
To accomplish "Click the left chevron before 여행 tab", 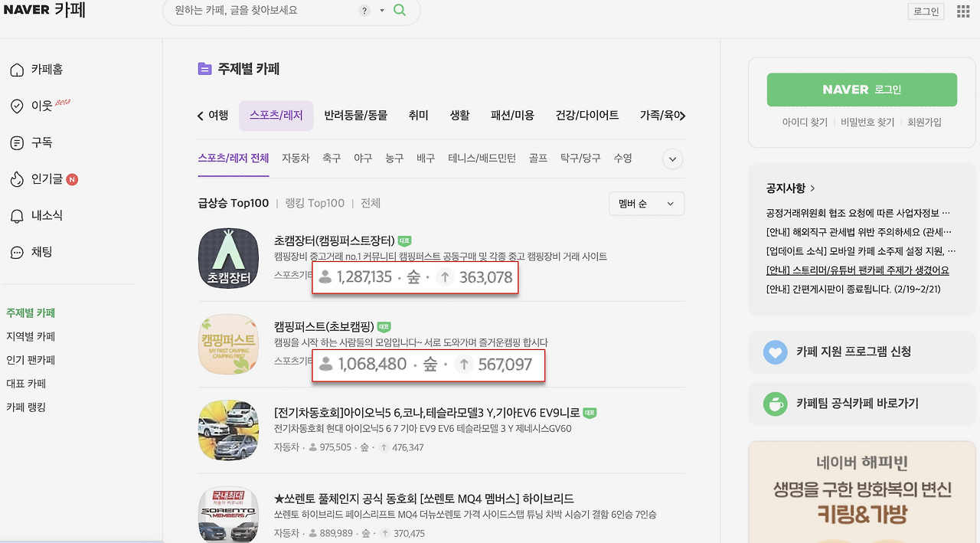I will click(x=200, y=115).
